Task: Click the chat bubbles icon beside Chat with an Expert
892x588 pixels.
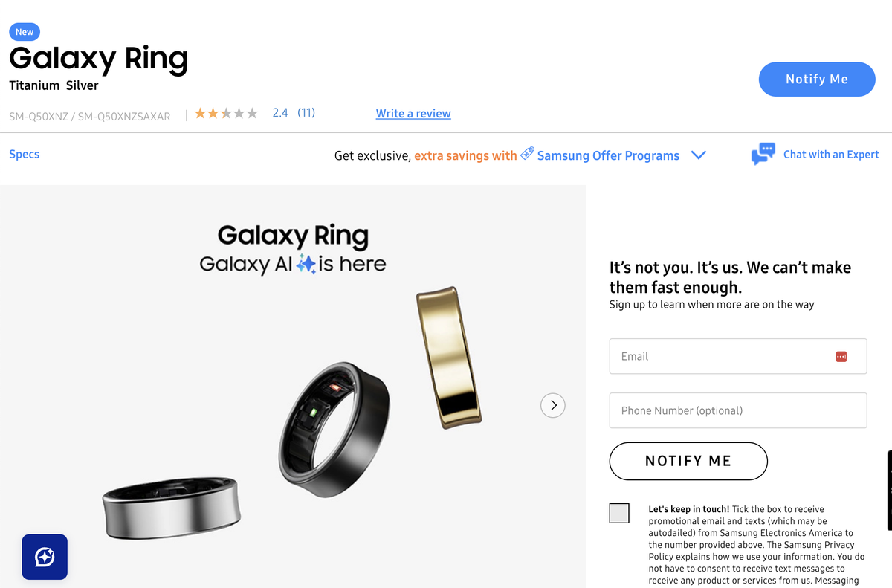Action: (x=763, y=154)
